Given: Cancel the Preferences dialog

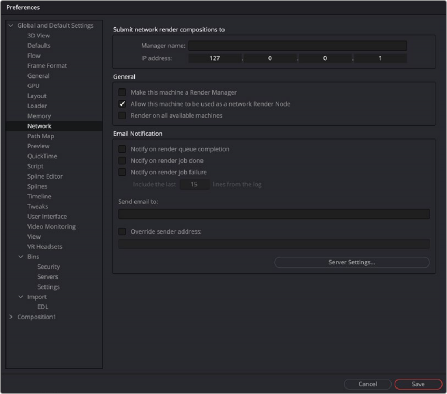Looking at the screenshot, I should [x=368, y=384].
